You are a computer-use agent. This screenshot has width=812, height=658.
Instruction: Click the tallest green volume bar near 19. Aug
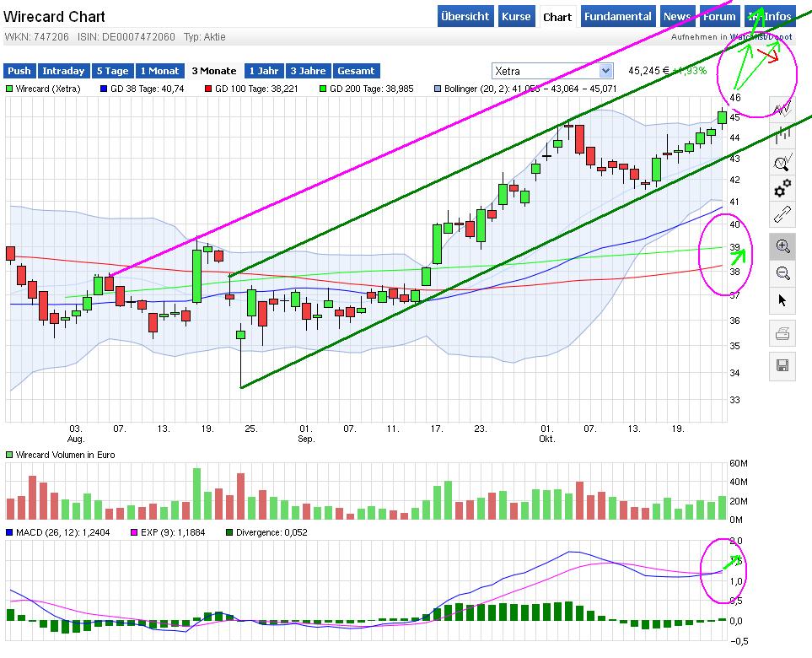[196, 493]
